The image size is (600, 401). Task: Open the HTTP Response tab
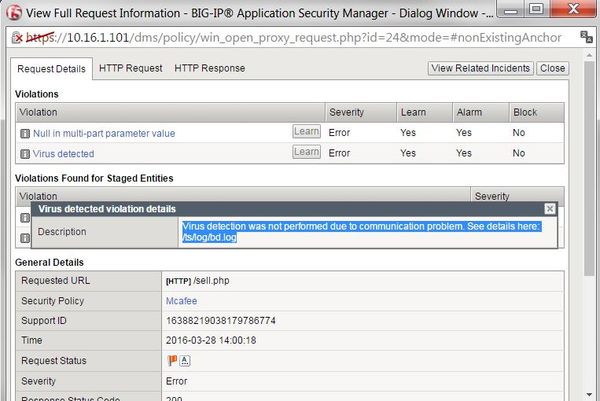pos(209,68)
